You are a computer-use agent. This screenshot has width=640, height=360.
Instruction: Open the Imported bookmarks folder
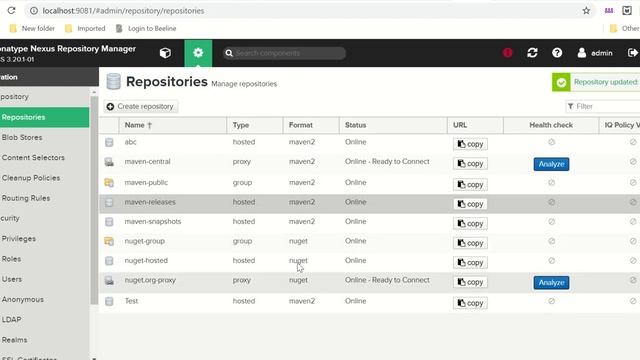tap(85, 29)
